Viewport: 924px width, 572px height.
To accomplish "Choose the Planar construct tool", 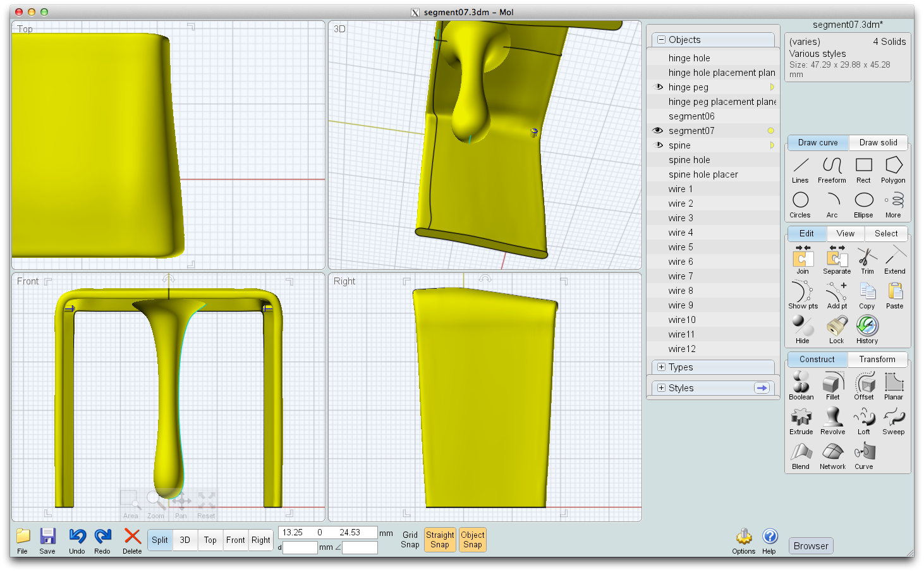I will coord(894,386).
